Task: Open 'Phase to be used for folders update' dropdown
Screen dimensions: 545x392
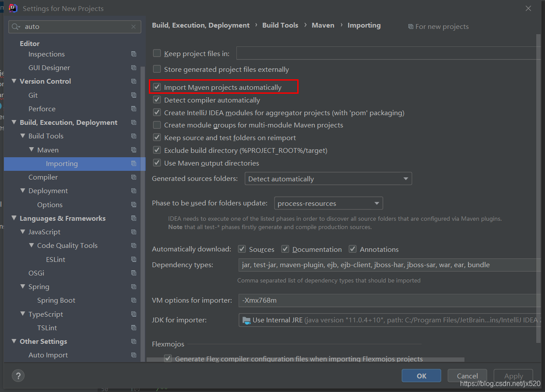Action: tap(328, 203)
